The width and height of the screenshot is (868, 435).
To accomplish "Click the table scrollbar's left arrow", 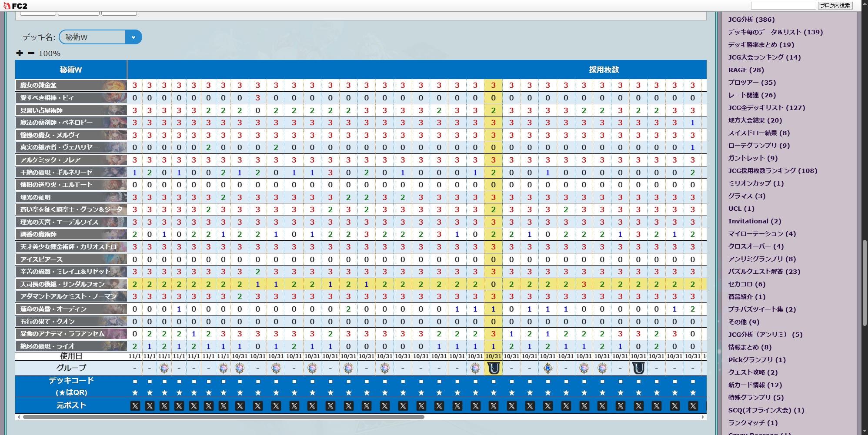I will 18,417.
